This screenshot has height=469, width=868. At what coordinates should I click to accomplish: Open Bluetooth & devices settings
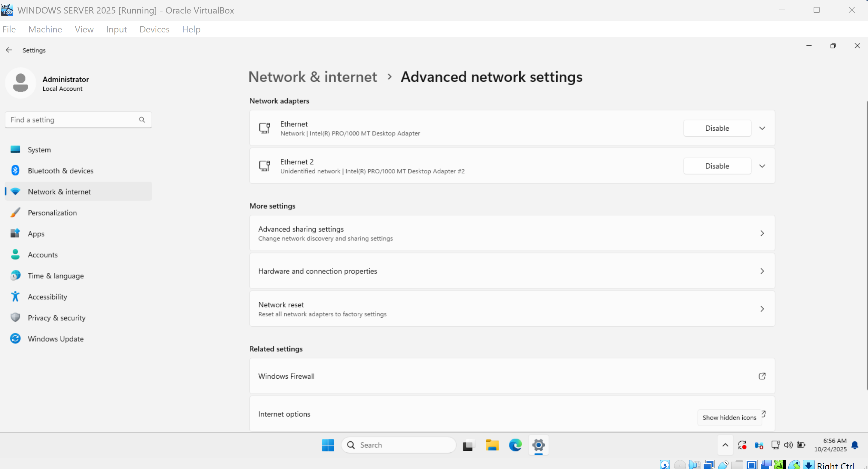click(x=60, y=171)
